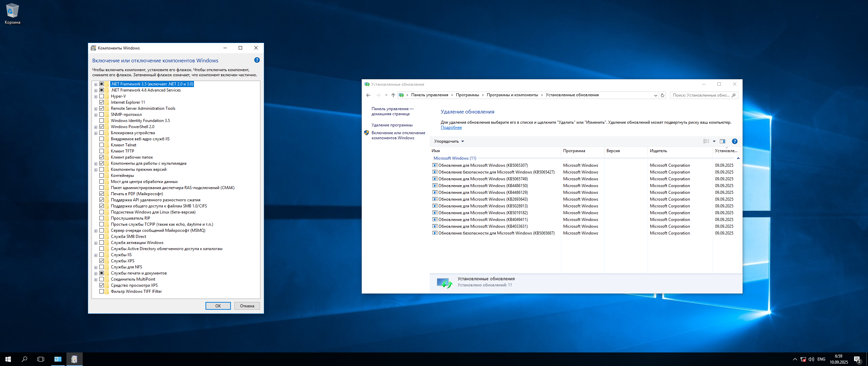Image resolution: width=868 pixels, height=366 pixels.
Task: Open Панель управления — домашняя страница link
Action: [392, 111]
